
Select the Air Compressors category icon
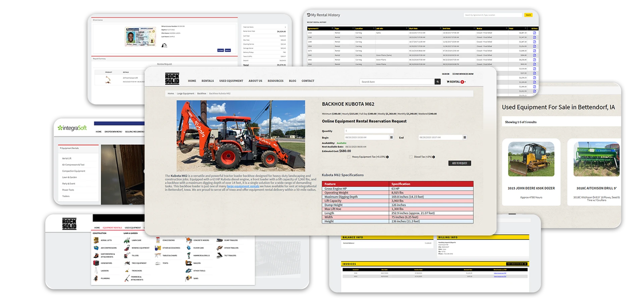pyautogui.click(x=96, y=248)
